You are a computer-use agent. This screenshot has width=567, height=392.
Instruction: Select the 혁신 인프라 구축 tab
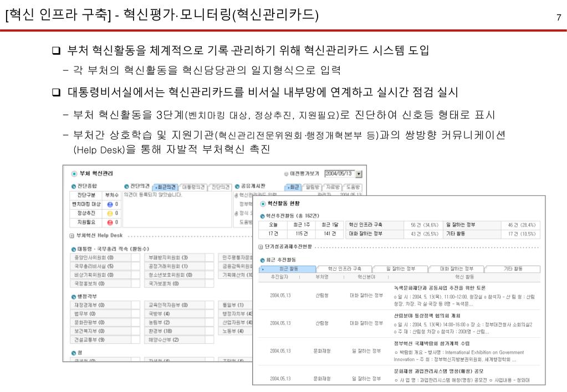(344, 269)
